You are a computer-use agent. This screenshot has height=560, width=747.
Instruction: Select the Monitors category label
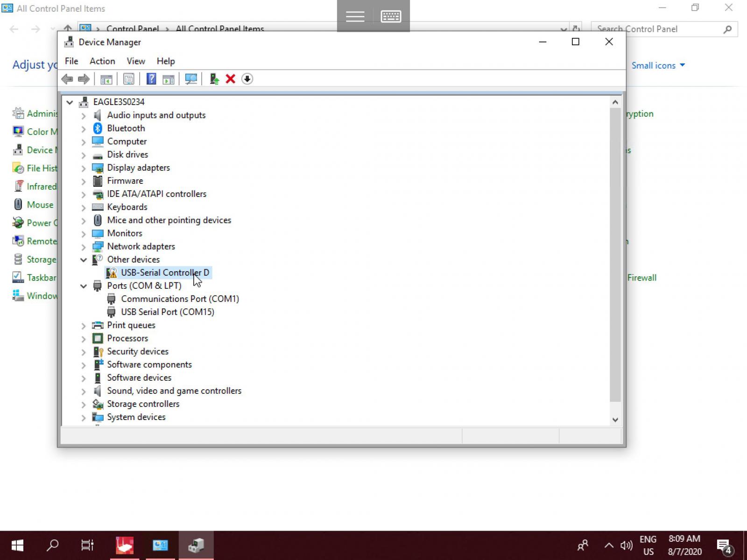coord(125,233)
